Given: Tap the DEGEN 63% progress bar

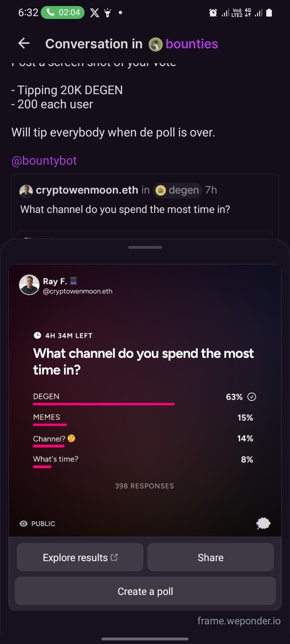Looking at the screenshot, I should coord(104,404).
